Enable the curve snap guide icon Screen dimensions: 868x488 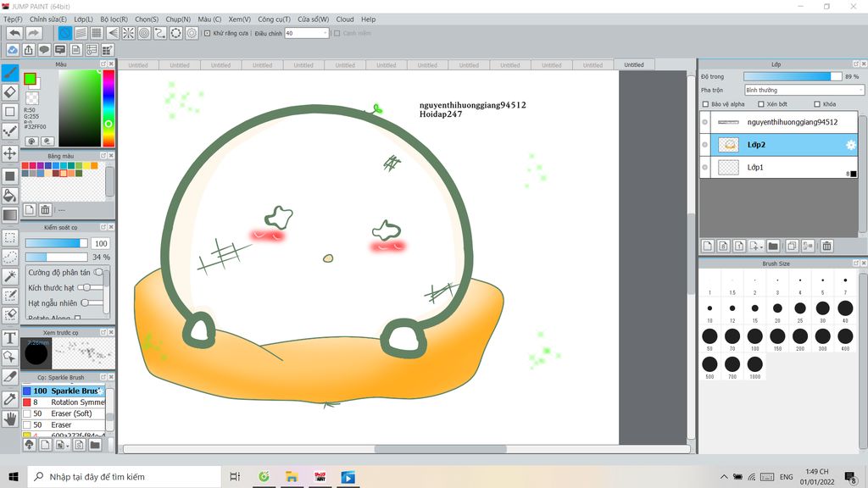(x=160, y=33)
